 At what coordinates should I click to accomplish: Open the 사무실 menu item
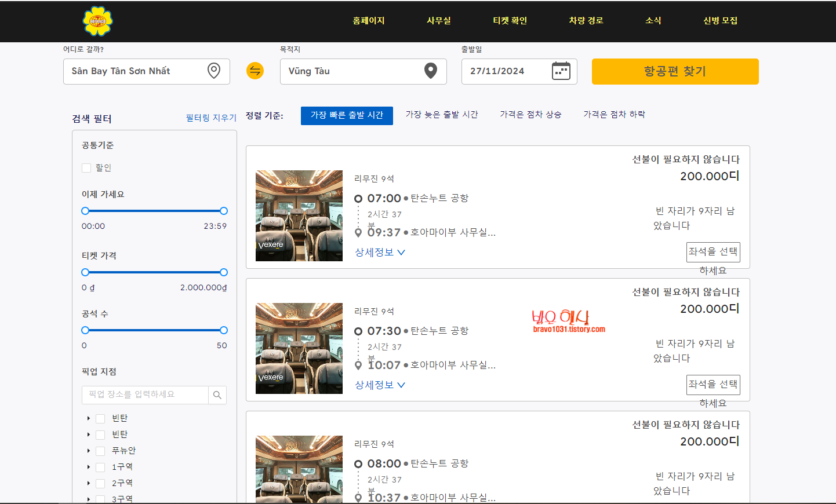pos(439,21)
